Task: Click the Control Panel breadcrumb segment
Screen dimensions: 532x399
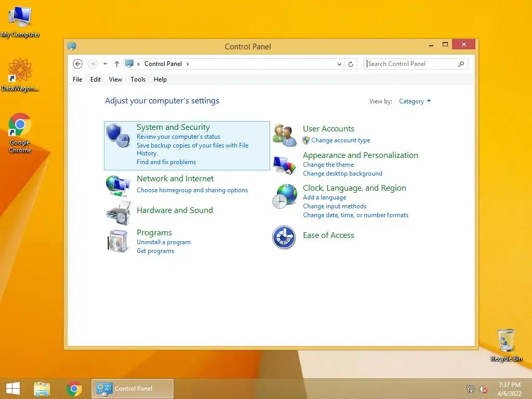Action: [163, 64]
